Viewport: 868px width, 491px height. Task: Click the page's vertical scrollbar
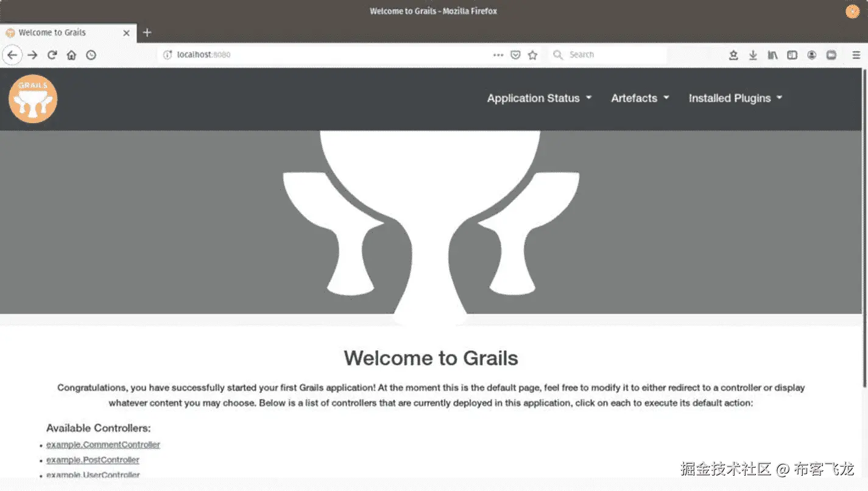pos(864,228)
